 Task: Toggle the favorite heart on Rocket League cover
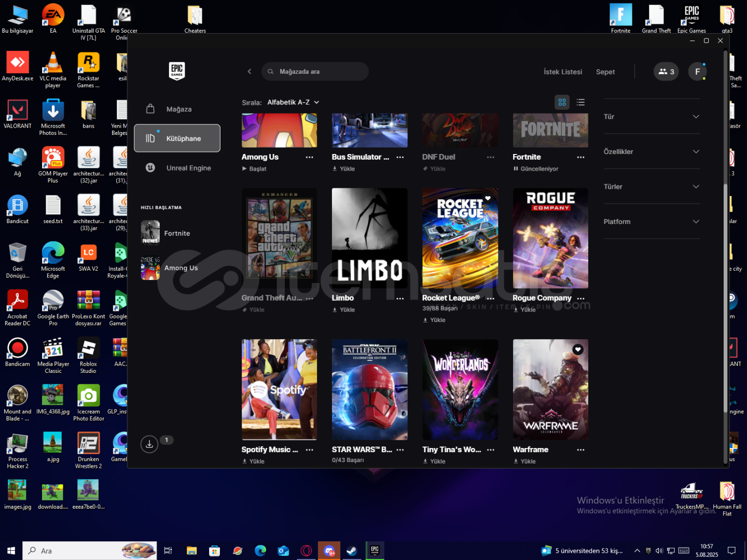point(488,198)
